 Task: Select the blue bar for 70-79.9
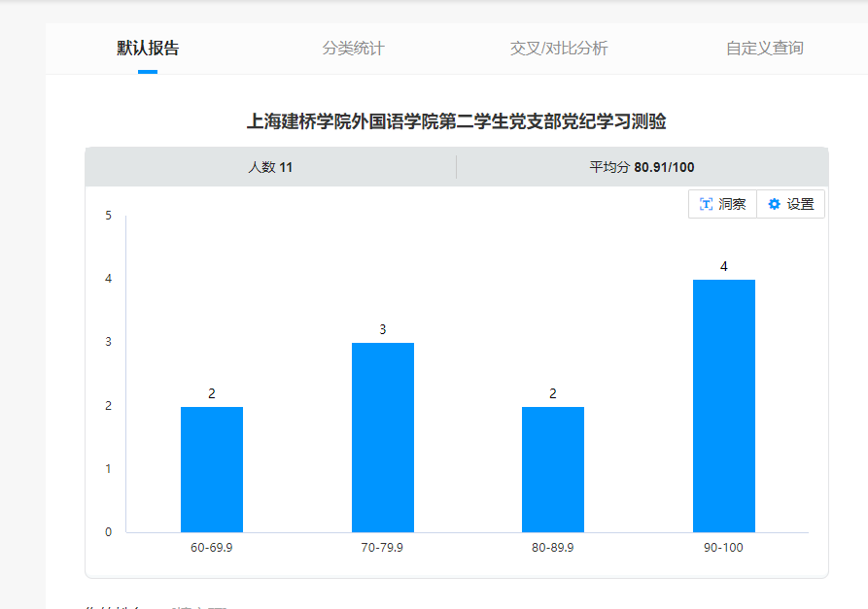(382, 437)
